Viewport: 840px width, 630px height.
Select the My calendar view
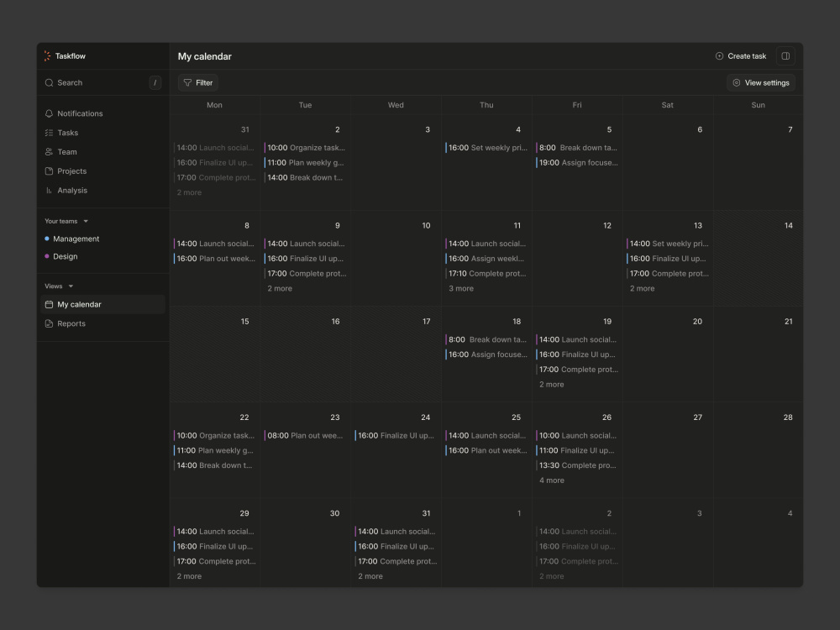pyautogui.click(x=102, y=304)
